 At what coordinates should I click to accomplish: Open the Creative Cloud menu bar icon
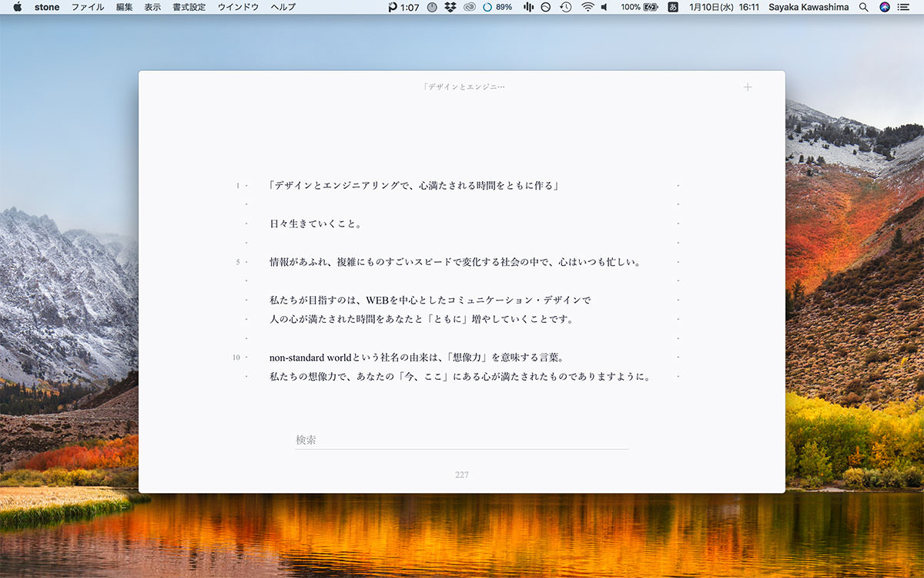(x=470, y=7)
